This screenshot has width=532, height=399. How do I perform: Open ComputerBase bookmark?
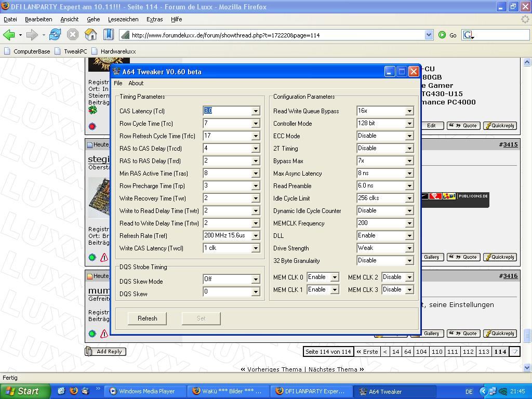[x=27, y=51]
